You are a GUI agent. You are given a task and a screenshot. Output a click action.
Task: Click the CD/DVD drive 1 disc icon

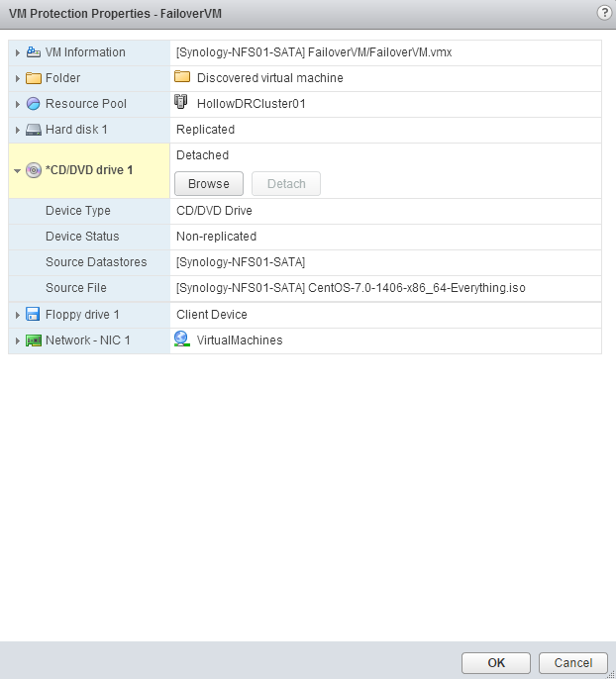(34, 170)
